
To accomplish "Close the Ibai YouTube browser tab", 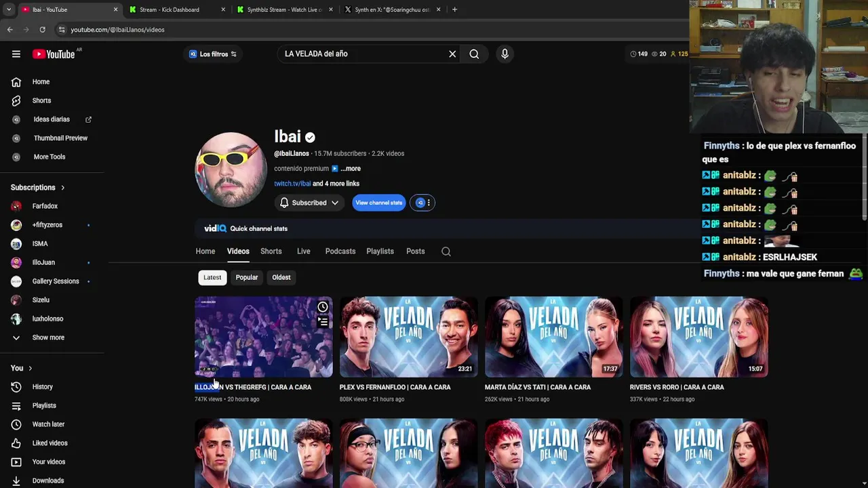I will [x=115, y=9].
